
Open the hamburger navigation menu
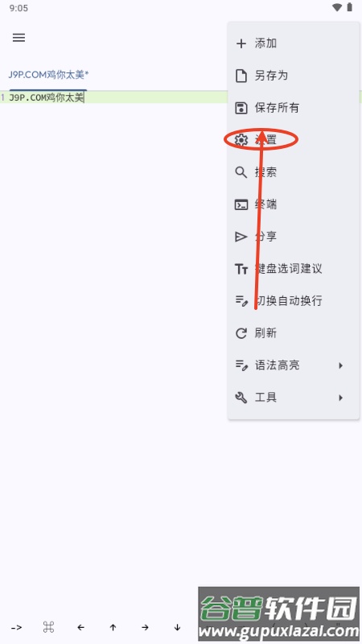19,38
